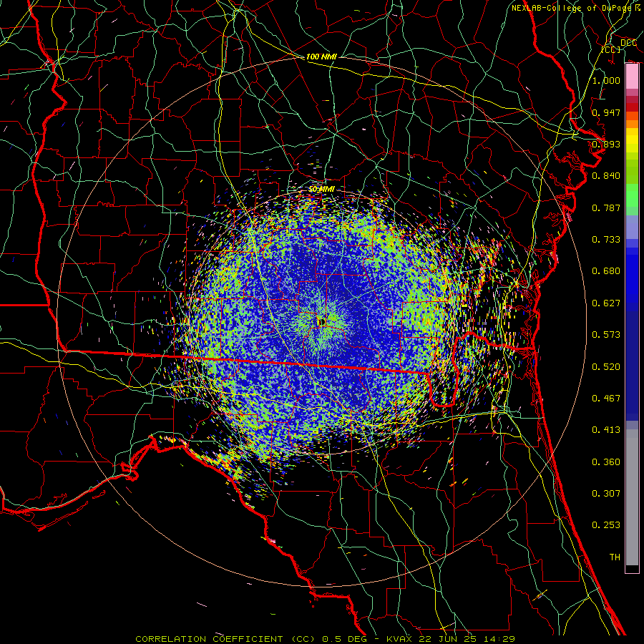Select the 0.840 legend value
The width and height of the screenshot is (644, 644).
tap(606, 176)
